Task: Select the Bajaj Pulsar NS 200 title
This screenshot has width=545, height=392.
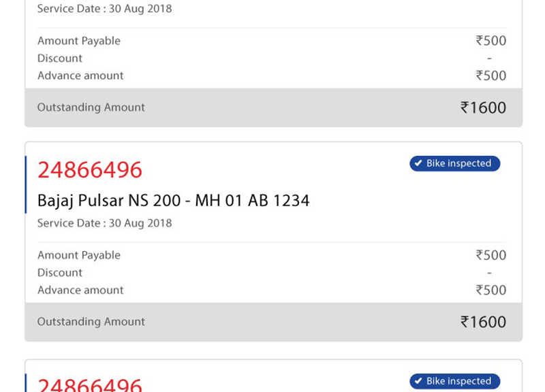Action: click(173, 201)
